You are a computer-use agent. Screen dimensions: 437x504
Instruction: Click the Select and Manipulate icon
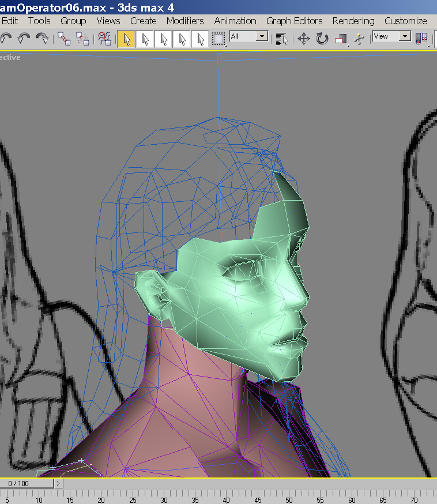click(x=360, y=39)
